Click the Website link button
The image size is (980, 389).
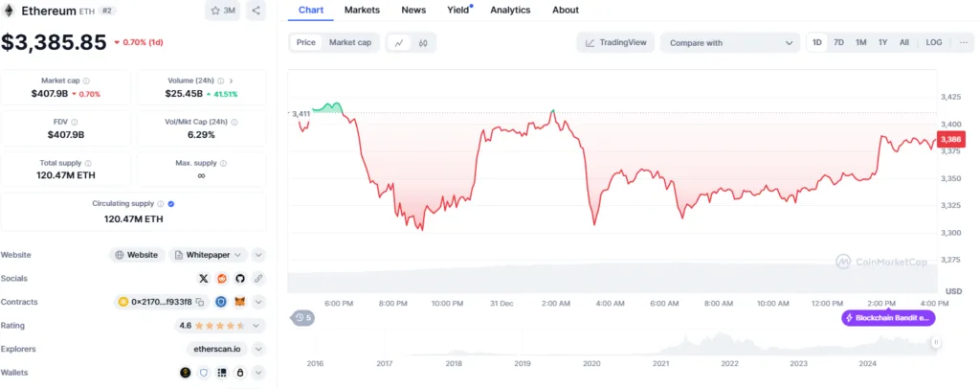click(x=138, y=255)
